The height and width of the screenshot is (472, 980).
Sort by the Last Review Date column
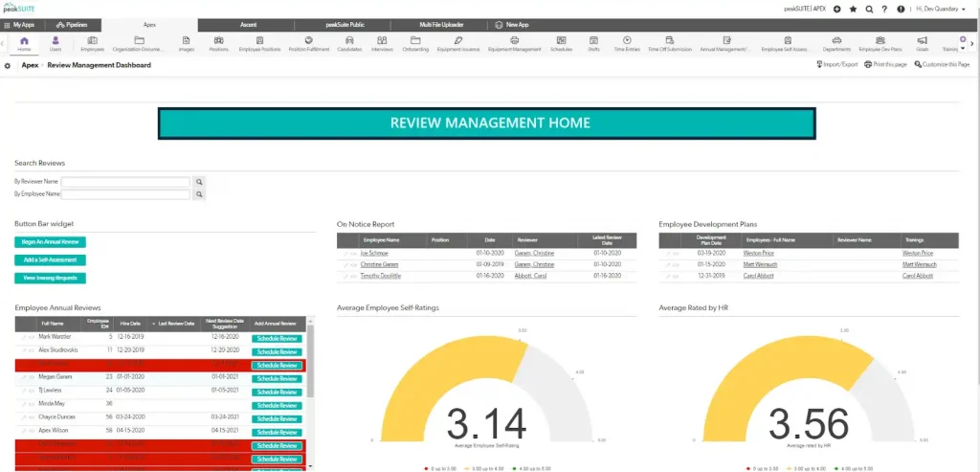click(177, 324)
